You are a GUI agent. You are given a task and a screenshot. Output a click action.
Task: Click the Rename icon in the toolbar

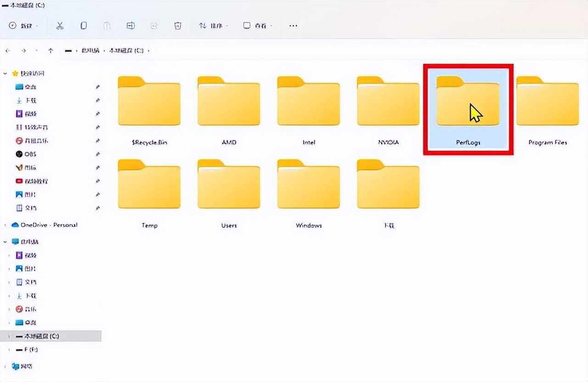click(x=130, y=26)
